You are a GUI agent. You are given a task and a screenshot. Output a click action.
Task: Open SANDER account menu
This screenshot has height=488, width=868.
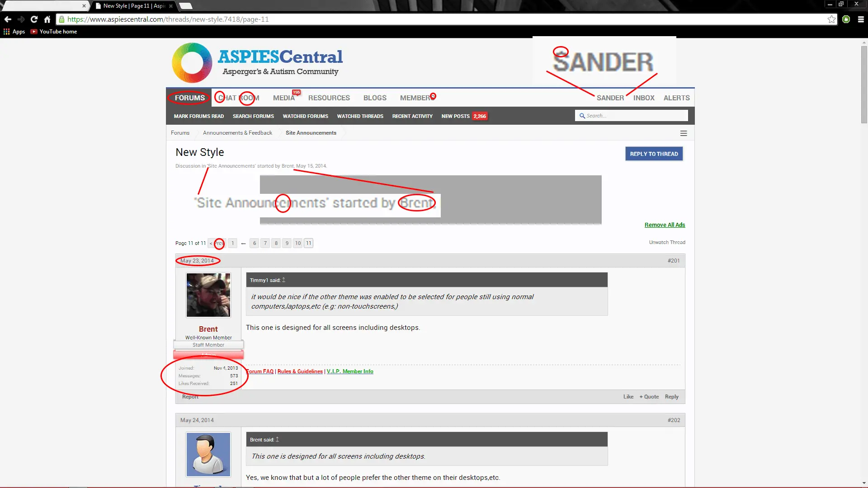click(x=610, y=98)
